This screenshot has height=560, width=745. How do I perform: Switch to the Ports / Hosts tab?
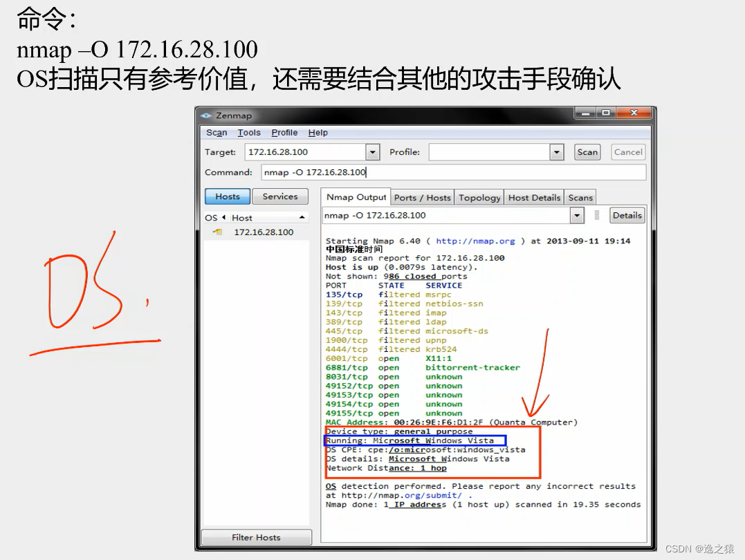pyautogui.click(x=422, y=197)
